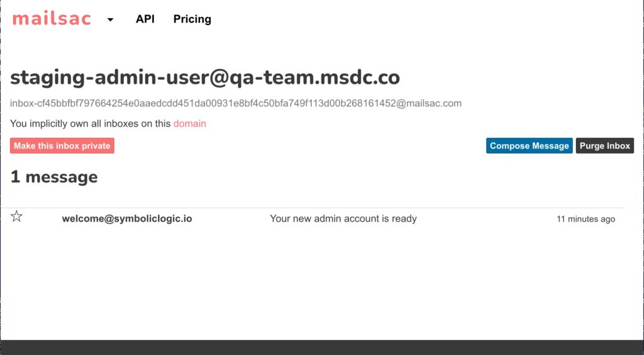Expand the dropdown caret beside the mailsac logo

pos(110,20)
